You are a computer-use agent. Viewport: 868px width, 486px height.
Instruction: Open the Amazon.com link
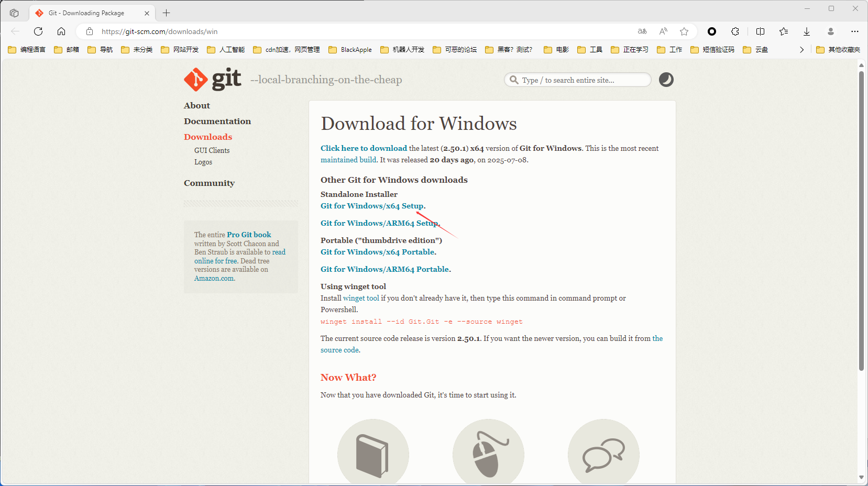pyautogui.click(x=214, y=278)
